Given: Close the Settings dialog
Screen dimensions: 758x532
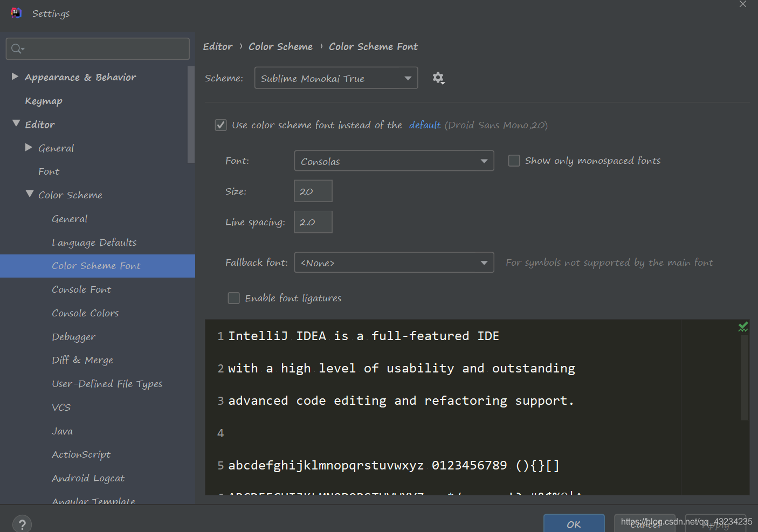Looking at the screenshot, I should (x=743, y=4).
